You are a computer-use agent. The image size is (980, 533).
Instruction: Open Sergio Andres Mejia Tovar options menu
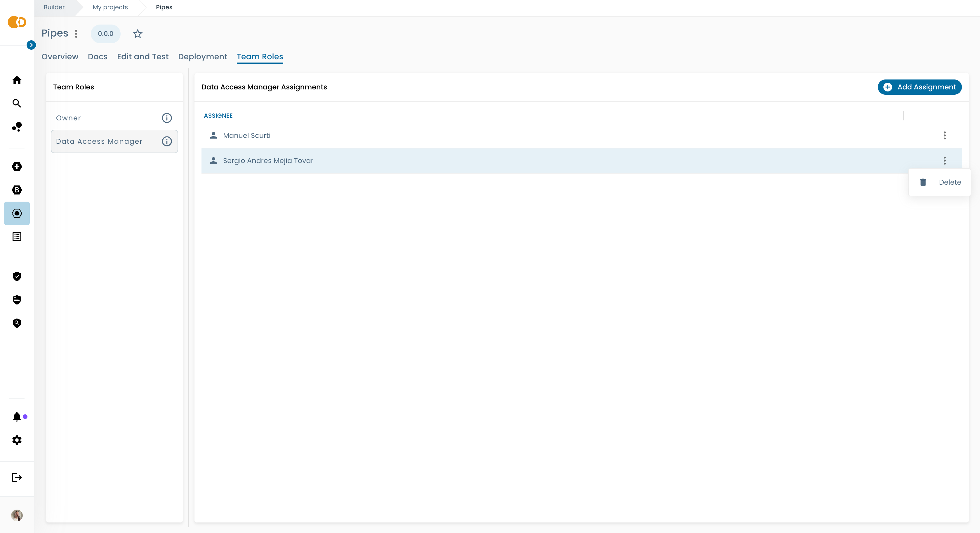pos(944,161)
